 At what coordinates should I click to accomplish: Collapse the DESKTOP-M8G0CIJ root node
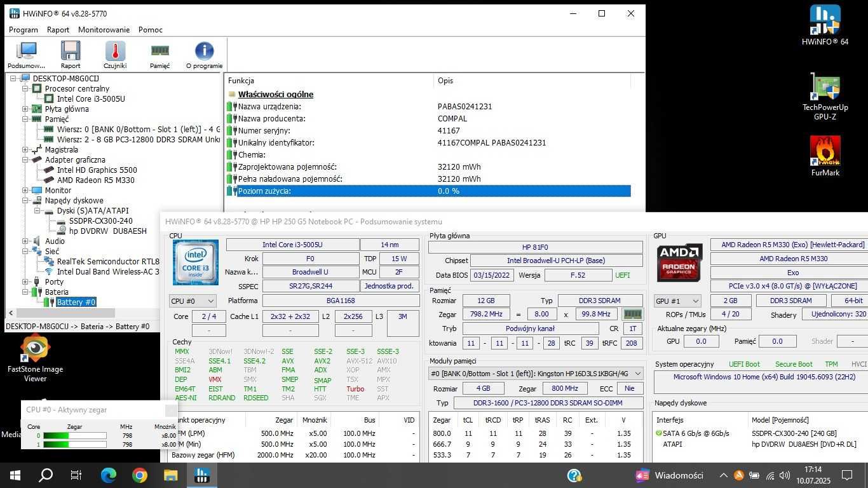tap(13, 78)
